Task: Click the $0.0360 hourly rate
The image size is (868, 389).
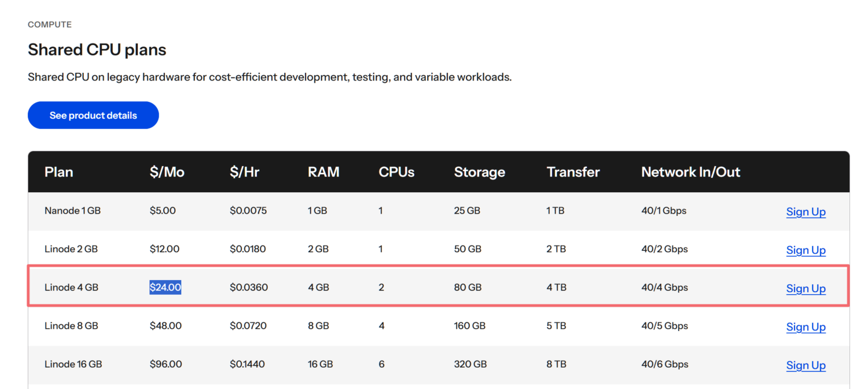Action: coord(249,287)
